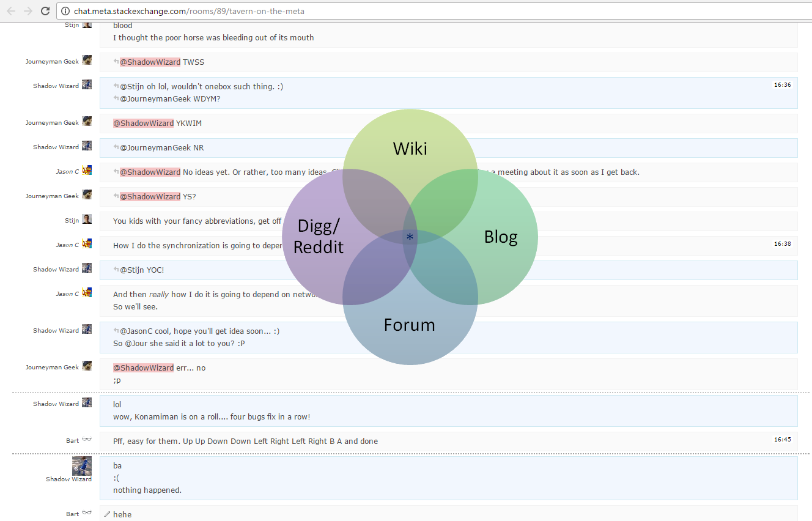Screen dimensions: 812x521
Task: Click reply arrow on '@Stijn YOC!' message
Action: click(x=116, y=270)
